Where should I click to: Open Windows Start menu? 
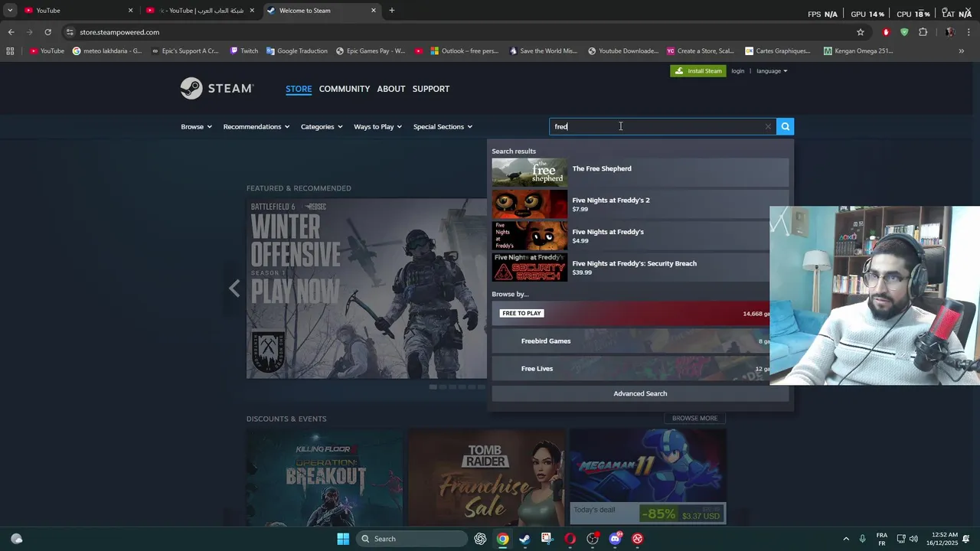[x=343, y=539]
